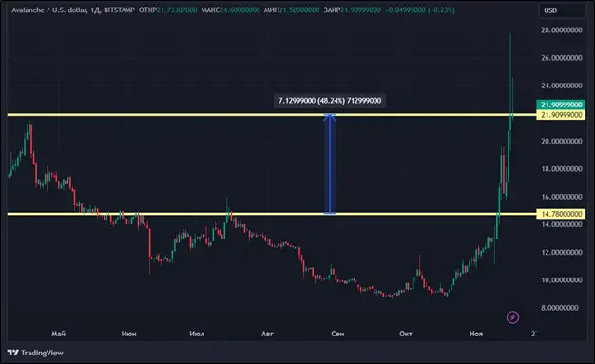Click the Ноя label on time axis
This screenshot has width=595, height=364.
coord(476,334)
